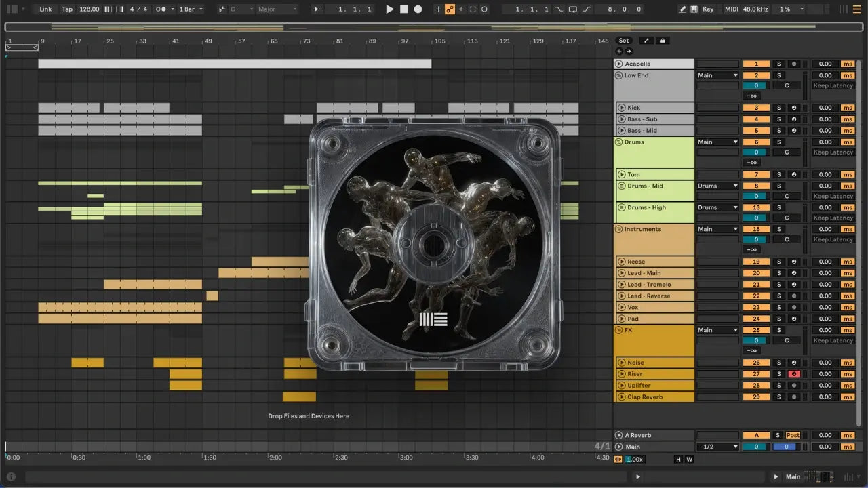The width and height of the screenshot is (868, 488).
Task: Activate Draw Mode pencil icon
Action: click(x=683, y=9)
